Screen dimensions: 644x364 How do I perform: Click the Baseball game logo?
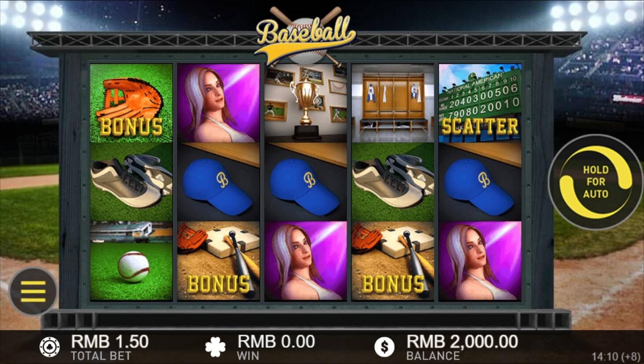[x=306, y=36]
